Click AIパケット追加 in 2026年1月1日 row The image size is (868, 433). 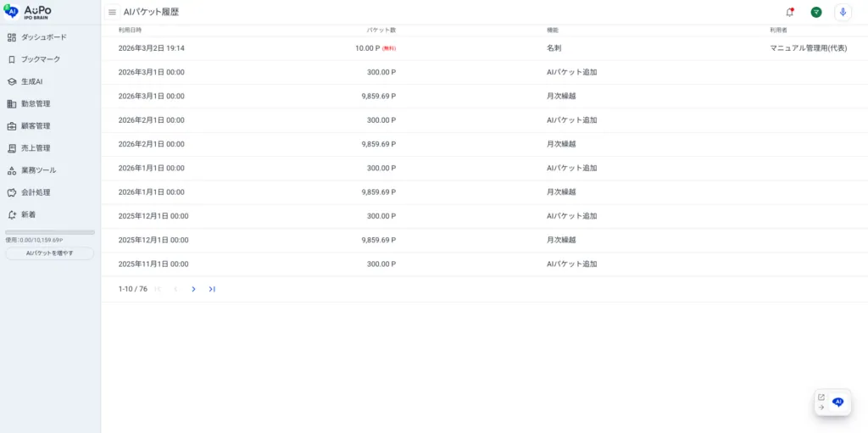pos(572,168)
